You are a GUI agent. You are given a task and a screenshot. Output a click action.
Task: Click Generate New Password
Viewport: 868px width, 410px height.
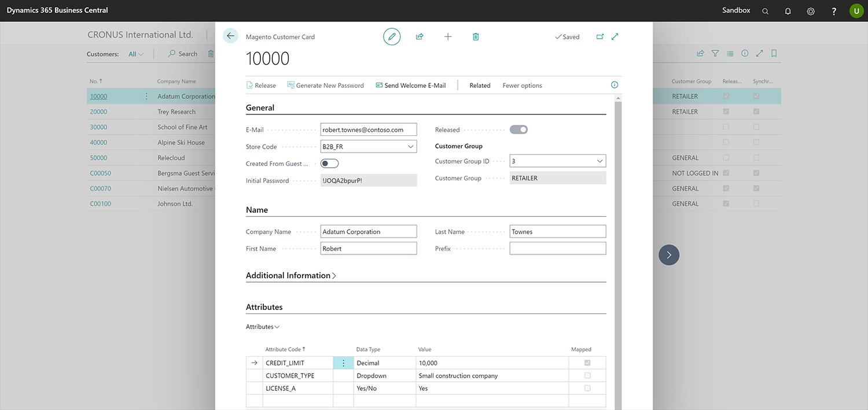[326, 86]
